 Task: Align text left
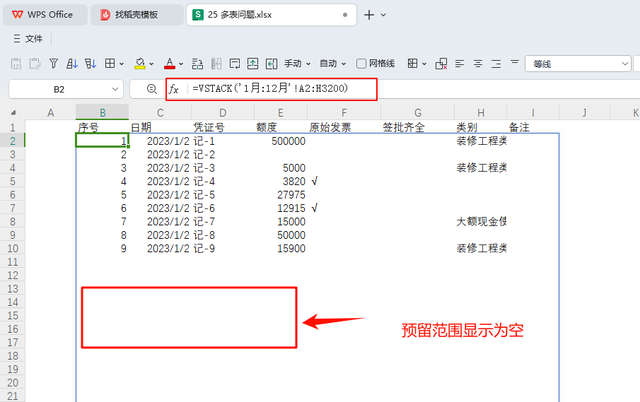(x=460, y=64)
